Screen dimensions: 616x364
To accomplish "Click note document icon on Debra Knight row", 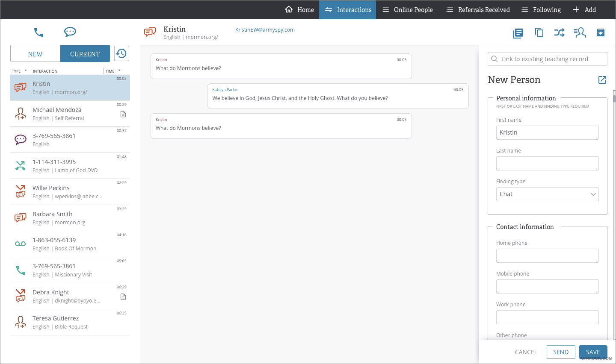I will click(123, 296).
